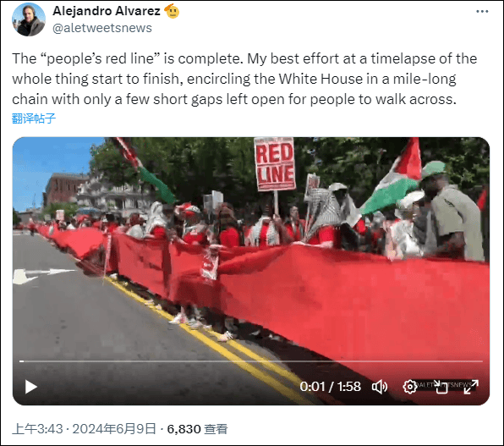Click the name Alejandro Alvarez
Image resolution: width=504 pixels, height=446 pixels.
pyautogui.click(x=107, y=11)
